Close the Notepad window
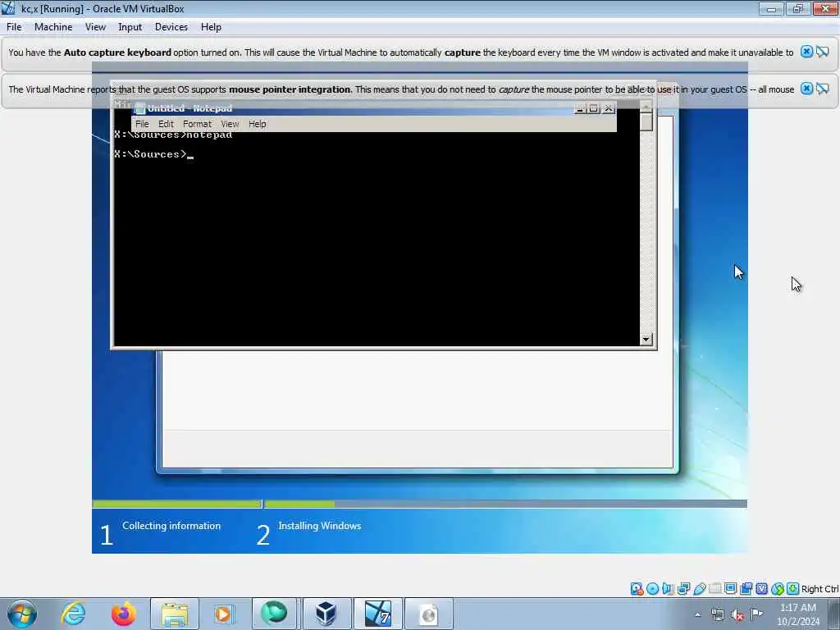Image resolution: width=840 pixels, height=630 pixels. 608,108
